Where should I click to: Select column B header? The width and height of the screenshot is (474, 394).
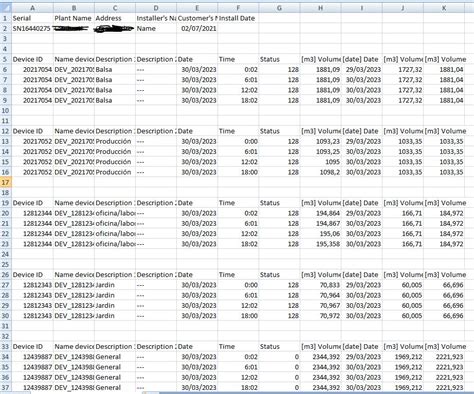tap(74, 8)
